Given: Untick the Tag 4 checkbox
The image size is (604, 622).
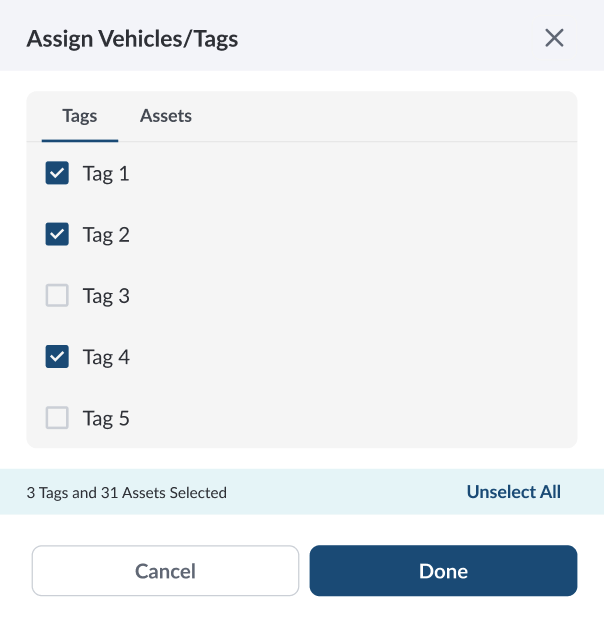Looking at the screenshot, I should pyautogui.click(x=57, y=357).
